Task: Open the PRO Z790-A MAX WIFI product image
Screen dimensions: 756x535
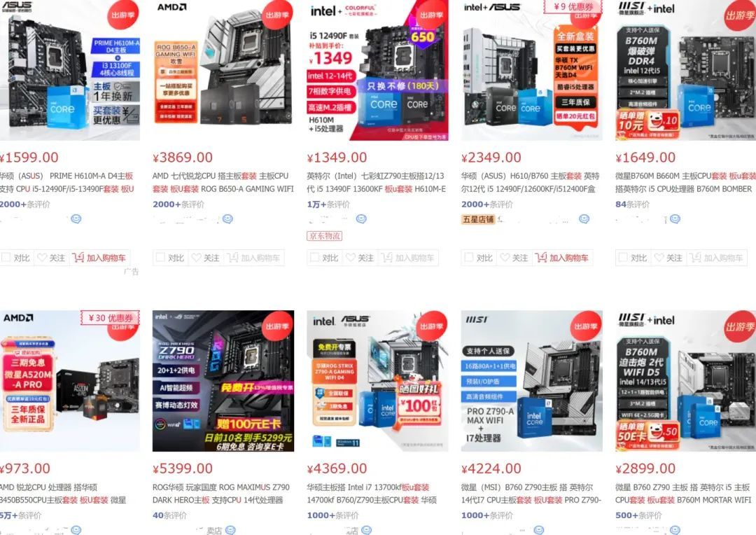Action: coord(532,381)
